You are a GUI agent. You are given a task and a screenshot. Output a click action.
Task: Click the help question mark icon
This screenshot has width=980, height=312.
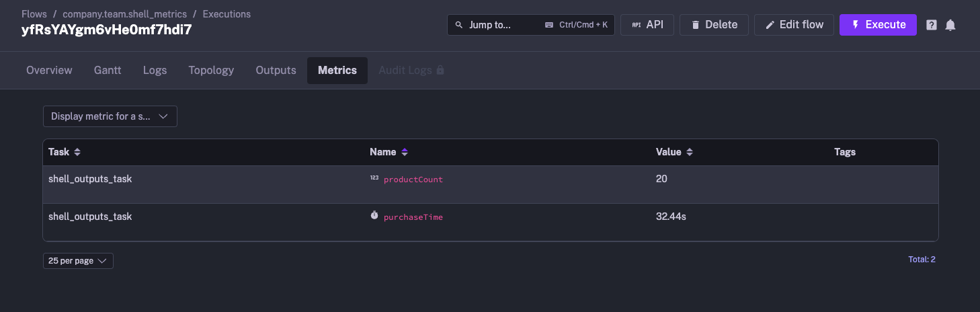click(932, 25)
